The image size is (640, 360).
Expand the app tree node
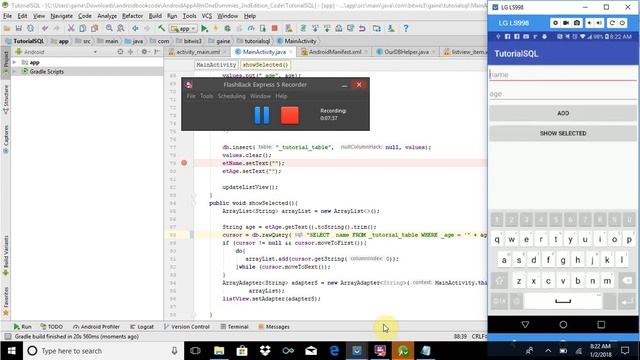click(x=15, y=62)
